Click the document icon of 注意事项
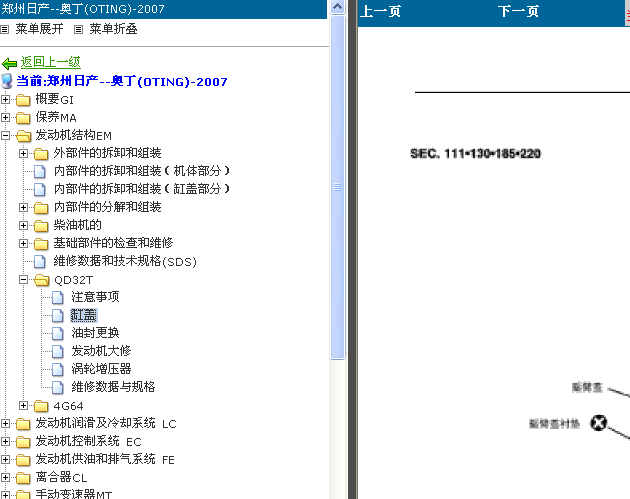 [58, 298]
